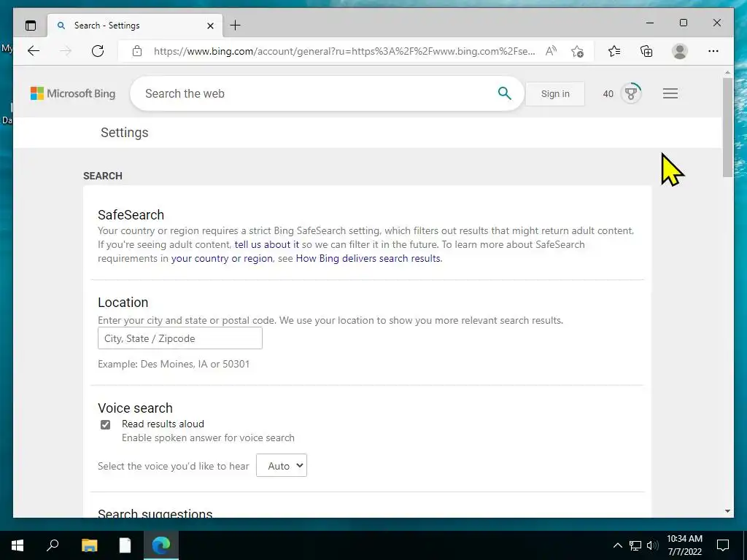Click the Settings page heading

[x=124, y=133]
